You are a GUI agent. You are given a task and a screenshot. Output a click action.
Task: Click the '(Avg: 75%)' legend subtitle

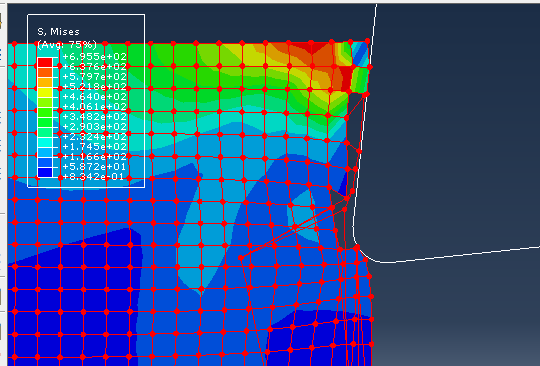click(x=67, y=45)
